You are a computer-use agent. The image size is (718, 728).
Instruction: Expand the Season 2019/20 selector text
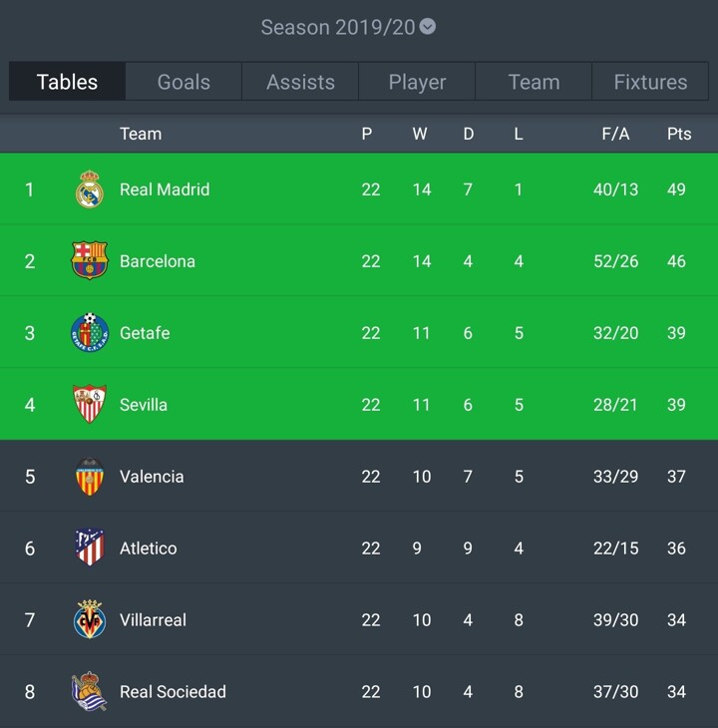[337, 27]
